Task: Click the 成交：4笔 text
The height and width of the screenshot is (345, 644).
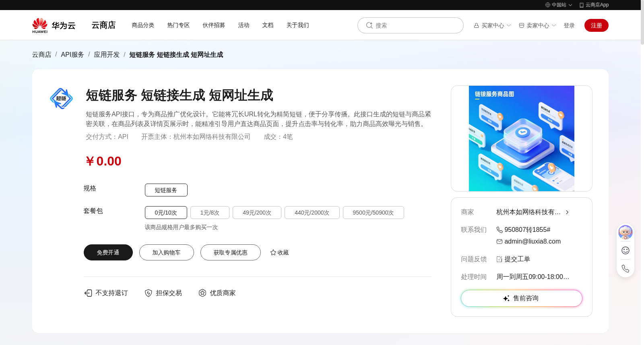Action: 278,137
